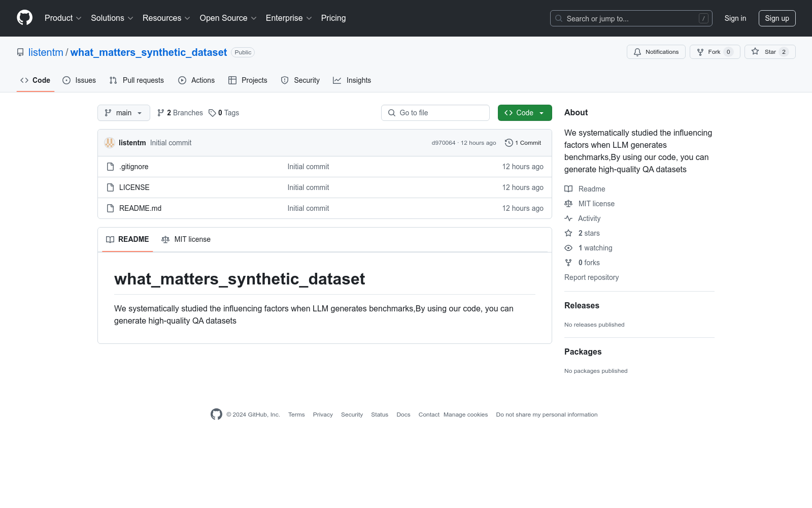Viewport: 812px width, 508px height.
Task: Click Manage cookies in the footer
Action: (x=465, y=415)
